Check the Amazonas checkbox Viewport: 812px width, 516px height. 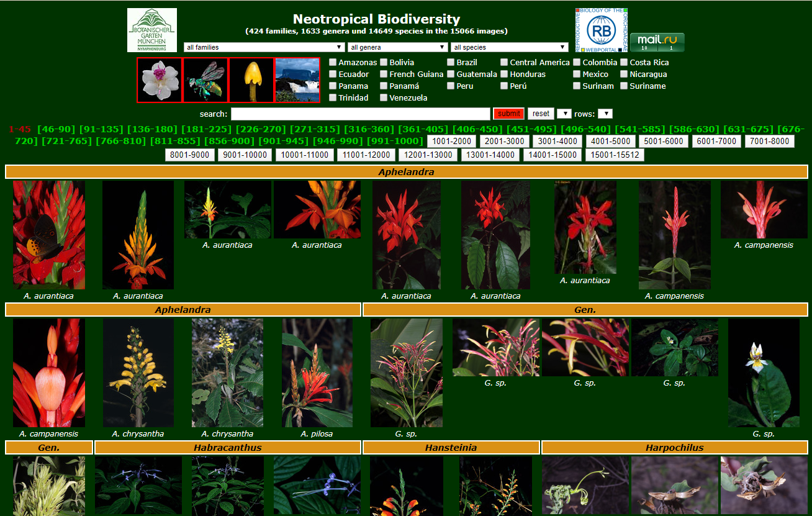pyautogui.click(x=333, y=62)
